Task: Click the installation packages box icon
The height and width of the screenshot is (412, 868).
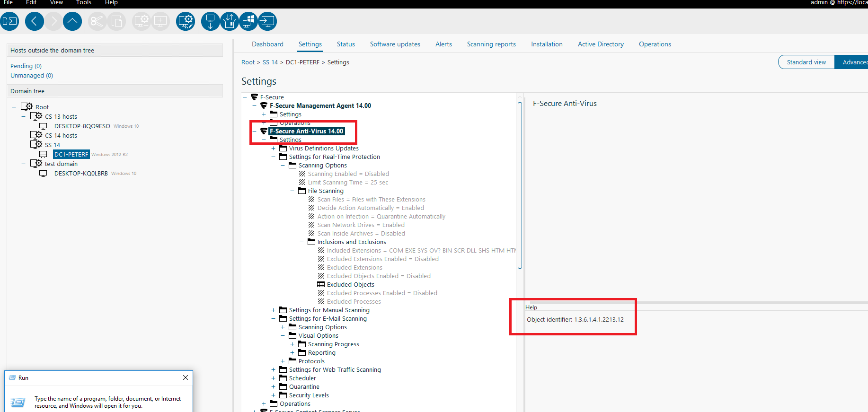Action: [230, 21]
